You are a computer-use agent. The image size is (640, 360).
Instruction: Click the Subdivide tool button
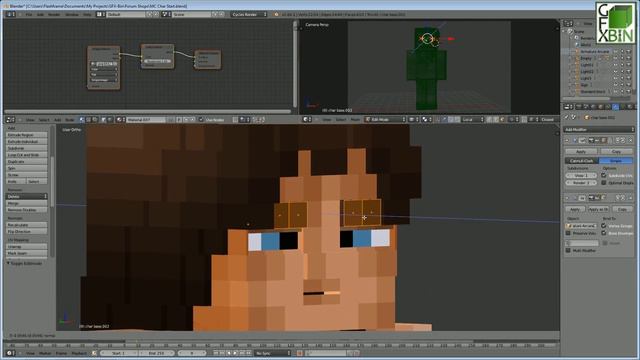click(x=27, y=148)
